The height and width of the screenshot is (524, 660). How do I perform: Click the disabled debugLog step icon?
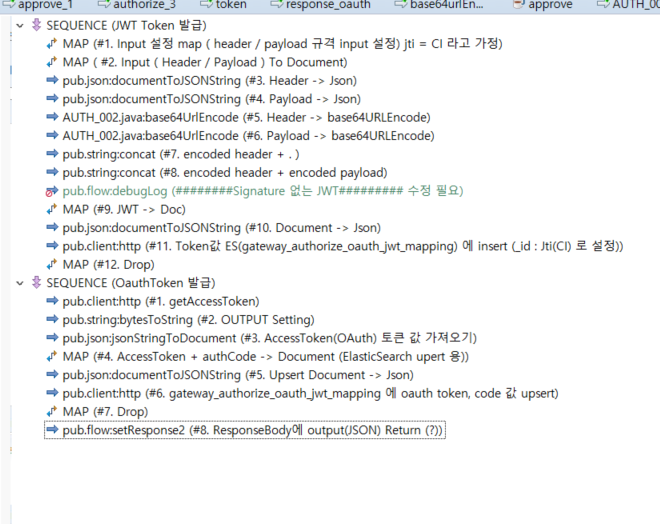(52, 190)
